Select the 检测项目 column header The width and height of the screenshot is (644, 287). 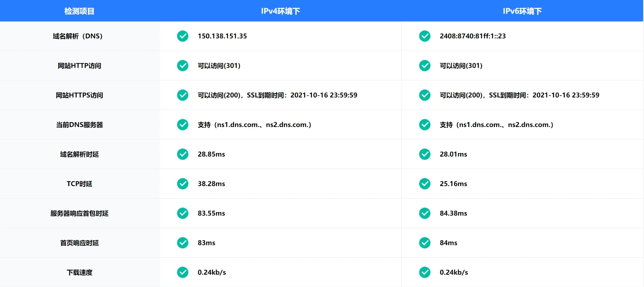[79, 11]
